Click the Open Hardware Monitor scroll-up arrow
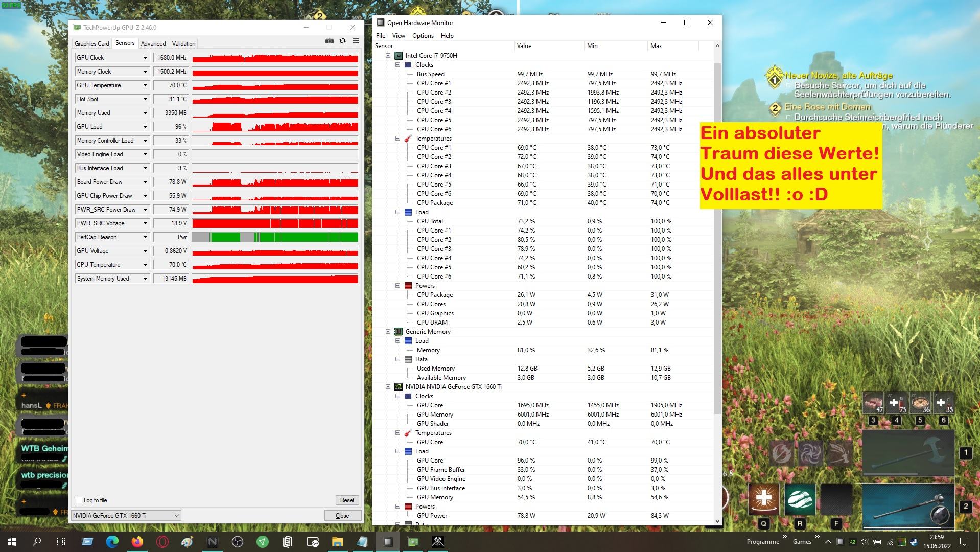980x552 pixels. [x=717, y=46]
